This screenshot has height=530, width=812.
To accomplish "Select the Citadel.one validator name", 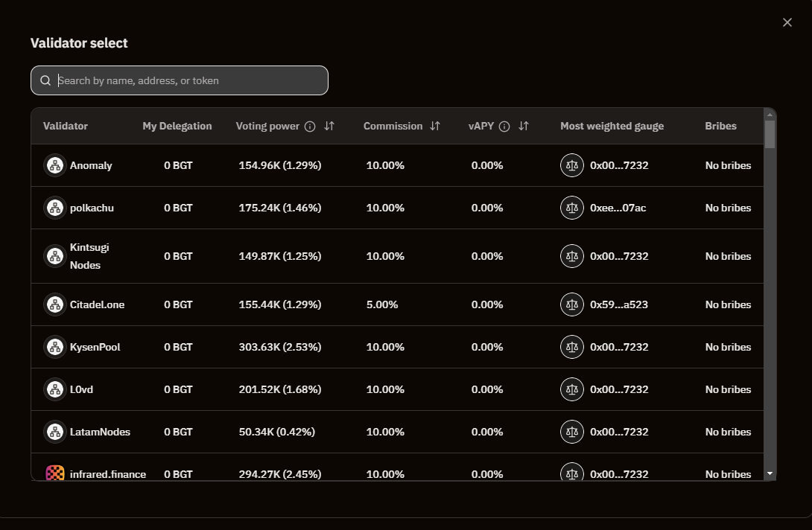I will [x=98, y=305].
